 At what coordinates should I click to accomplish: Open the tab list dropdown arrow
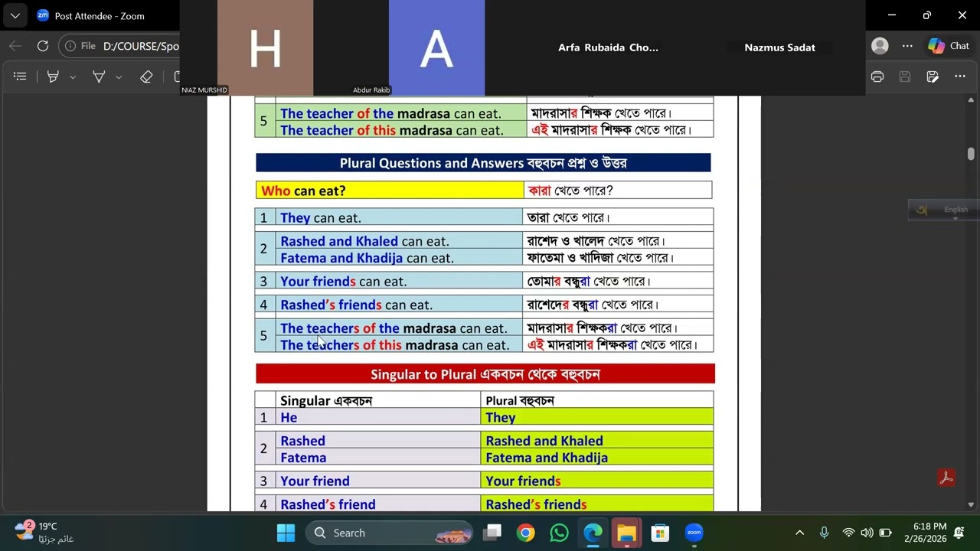pos(15,15)
